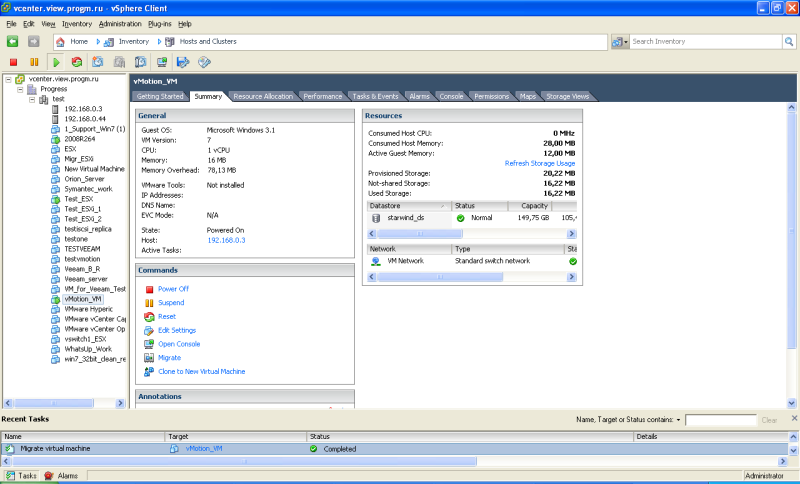Open the Plug-ins menu
Viewport: 800px width, 484px height.
[x=160, y=24]
